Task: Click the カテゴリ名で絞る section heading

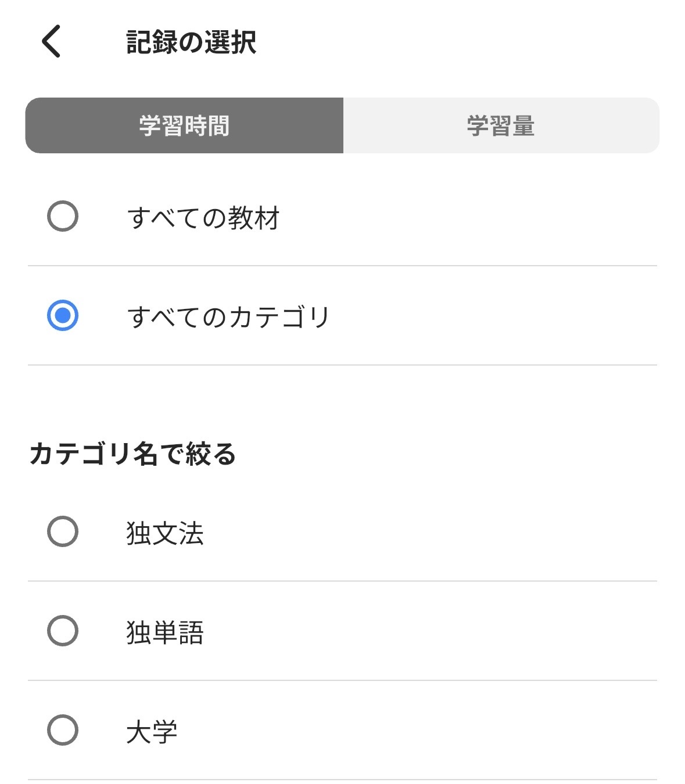Action: coord(132,454)
